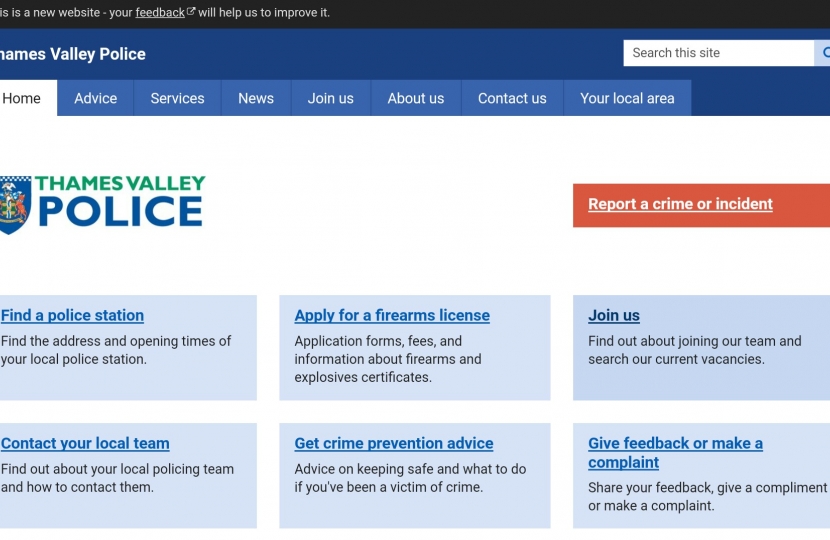This screenshot has height=540, width=830.
Task: Open the Contact us menu item
Action: point(512,98)
